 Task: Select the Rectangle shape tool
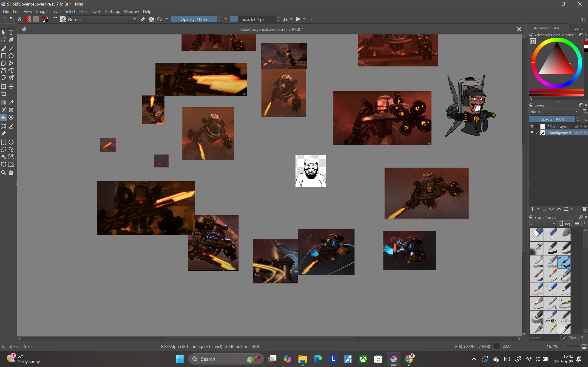[x=4, y=56]
